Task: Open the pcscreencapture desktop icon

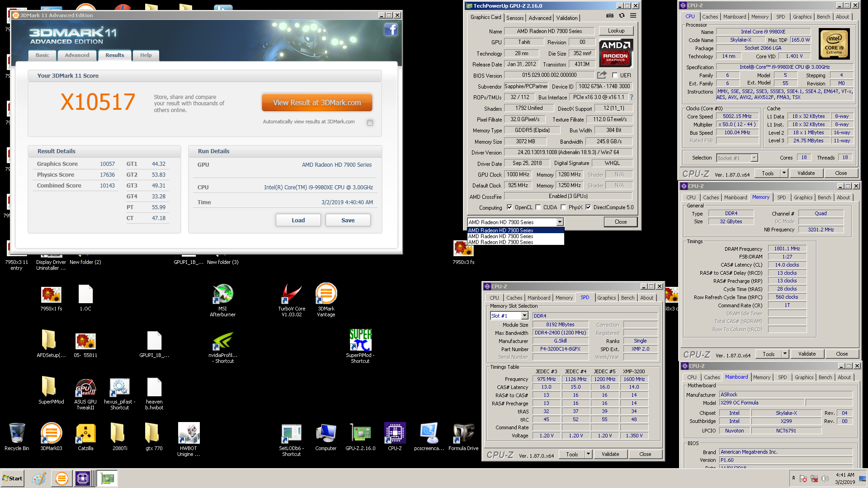Action: pos(429,436)
